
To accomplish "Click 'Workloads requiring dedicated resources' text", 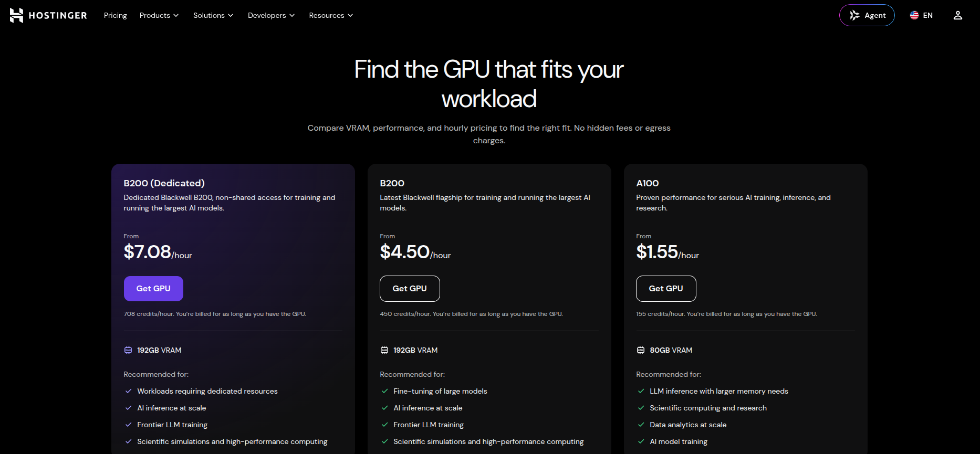I will 207,391.
